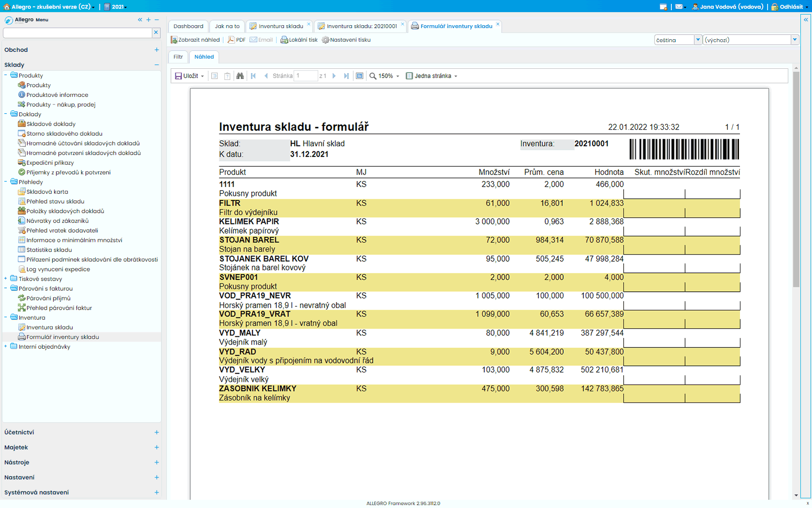Viewport: 812px width, 508px height.
Task: Open the mail envelope icon in top bar
Action: pyautogui.click(x=679, y=7)
